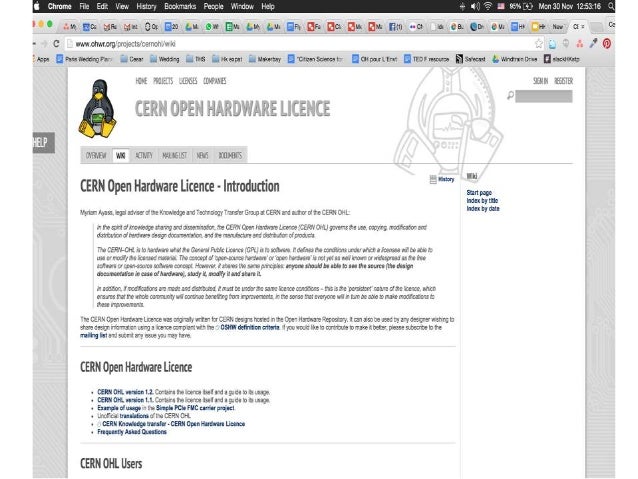638x479 pixels.
Task: Open the Index by date link
Action: pos(483,208)
